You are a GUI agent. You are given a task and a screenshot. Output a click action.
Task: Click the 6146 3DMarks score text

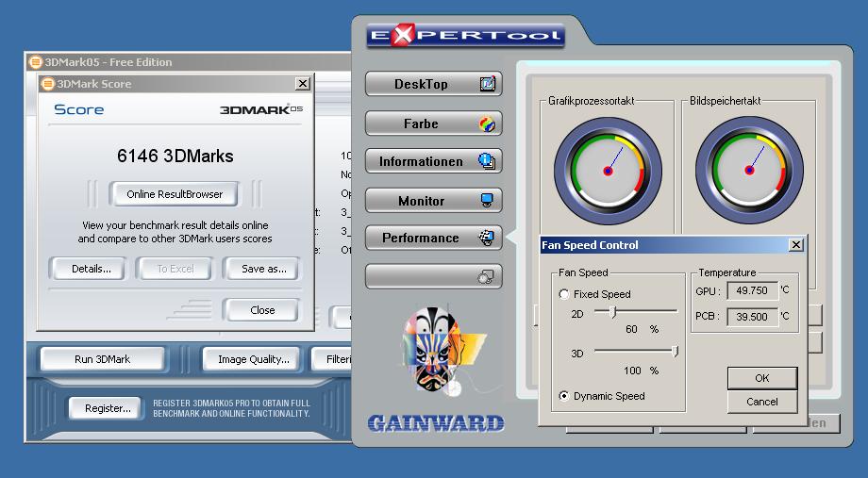point(175,156)
